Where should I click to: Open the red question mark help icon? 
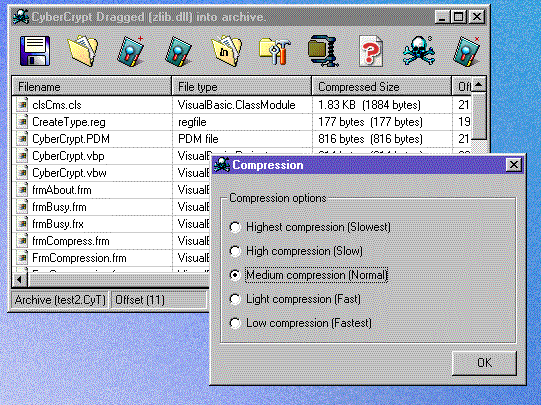(x=371, y=51)
